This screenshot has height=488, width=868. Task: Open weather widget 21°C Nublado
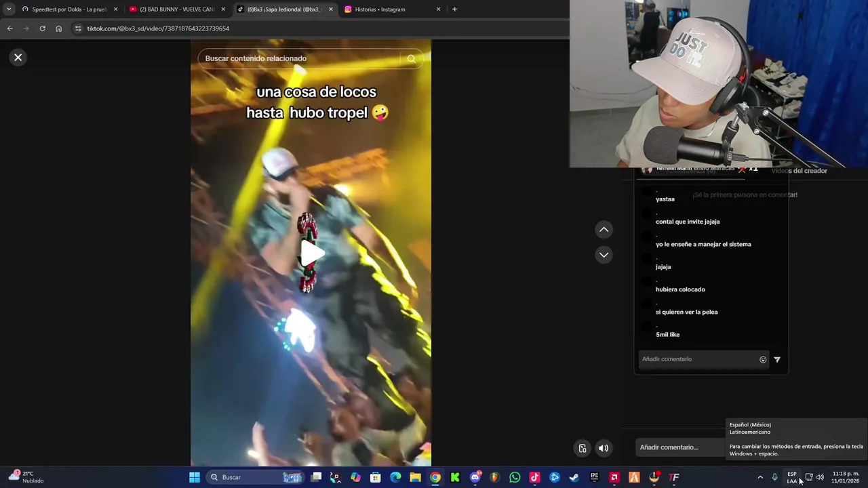(x=26, y=477)
